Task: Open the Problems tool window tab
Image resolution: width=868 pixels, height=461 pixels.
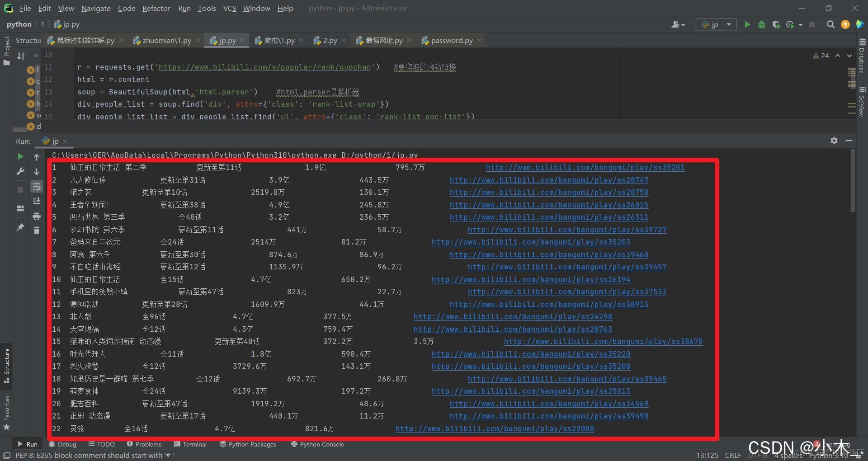Action: pos(144,444)
